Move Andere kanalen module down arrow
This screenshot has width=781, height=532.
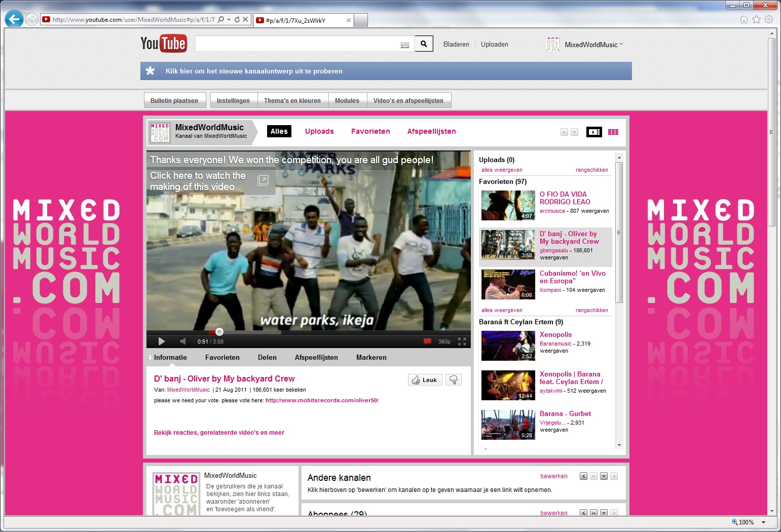coord(604,476)
